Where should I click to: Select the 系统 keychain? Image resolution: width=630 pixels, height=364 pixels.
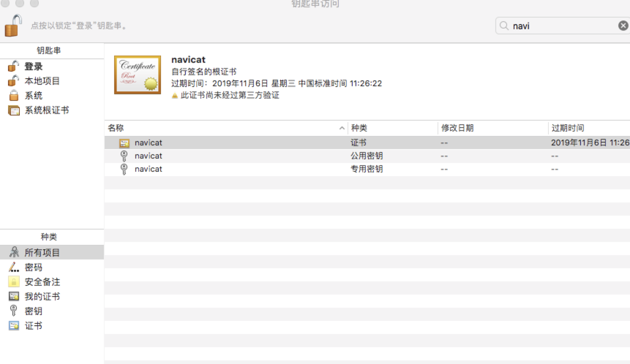[x=52, y=95]
